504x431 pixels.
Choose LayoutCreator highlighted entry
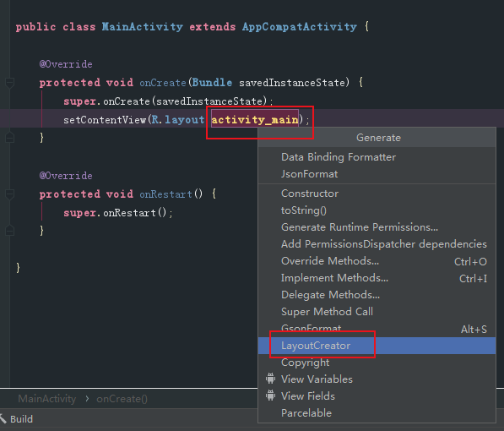tap(377, 346)
